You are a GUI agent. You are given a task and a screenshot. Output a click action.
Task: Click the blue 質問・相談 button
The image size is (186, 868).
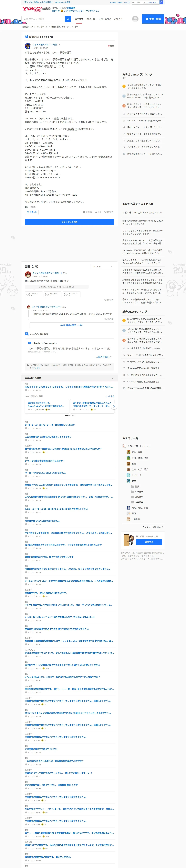[x=153, y=19]
